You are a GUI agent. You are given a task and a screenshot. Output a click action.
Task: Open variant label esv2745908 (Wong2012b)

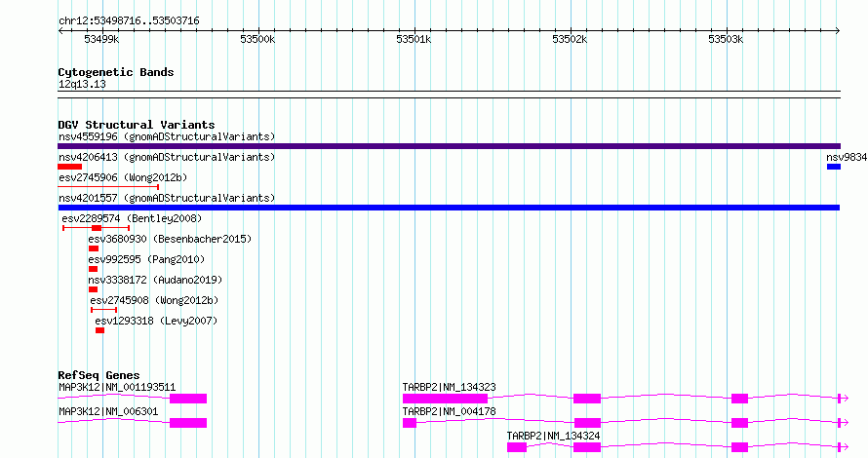pyautogui.click(x=154, y=300)
